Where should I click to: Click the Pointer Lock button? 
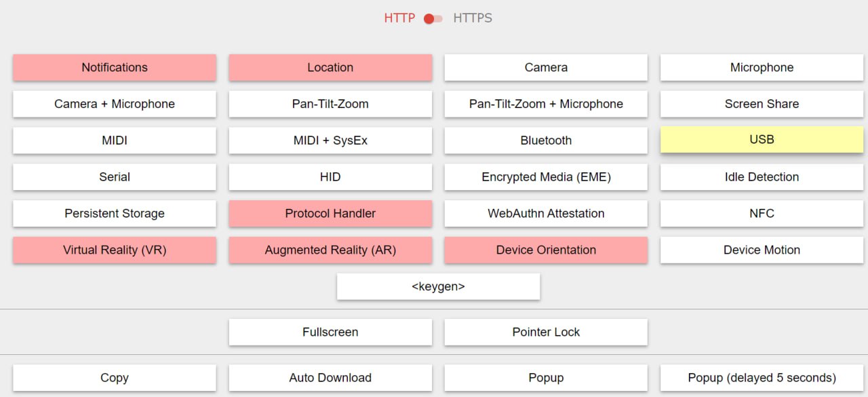coord(546,332)
